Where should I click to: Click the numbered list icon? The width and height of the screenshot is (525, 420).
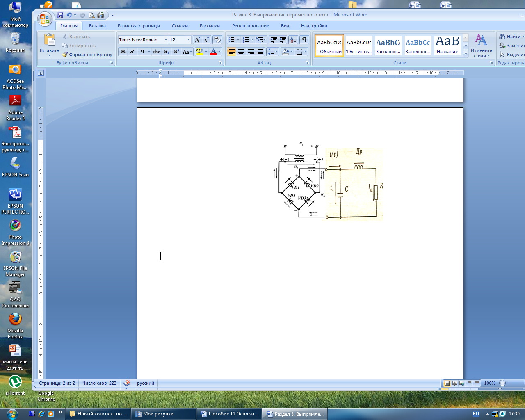tap(246, 40)
